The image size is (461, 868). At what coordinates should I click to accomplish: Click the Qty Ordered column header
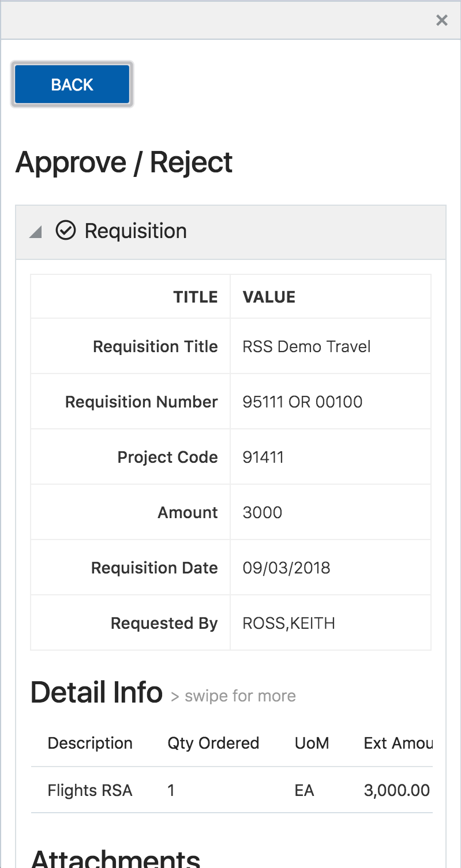point(213,743)
